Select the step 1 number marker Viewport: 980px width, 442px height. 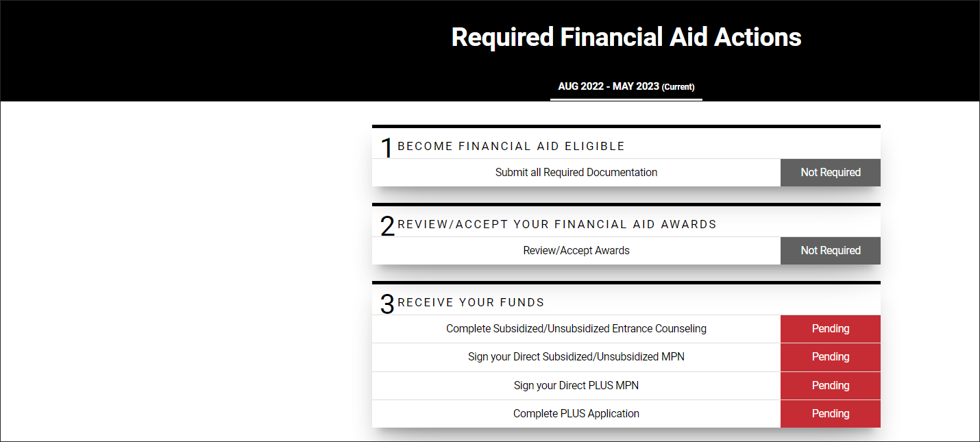387,147
